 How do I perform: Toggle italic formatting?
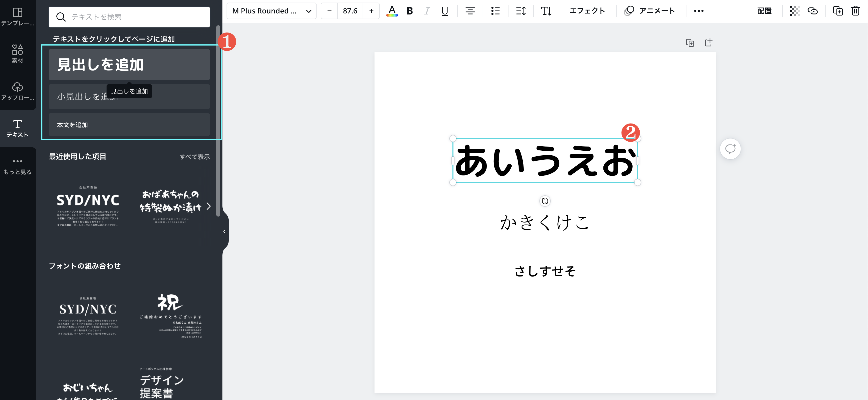427,11
